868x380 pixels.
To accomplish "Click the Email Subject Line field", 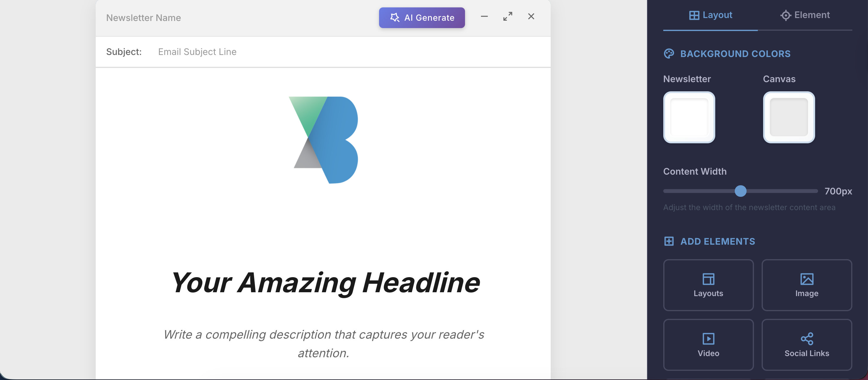I will 197,51.
